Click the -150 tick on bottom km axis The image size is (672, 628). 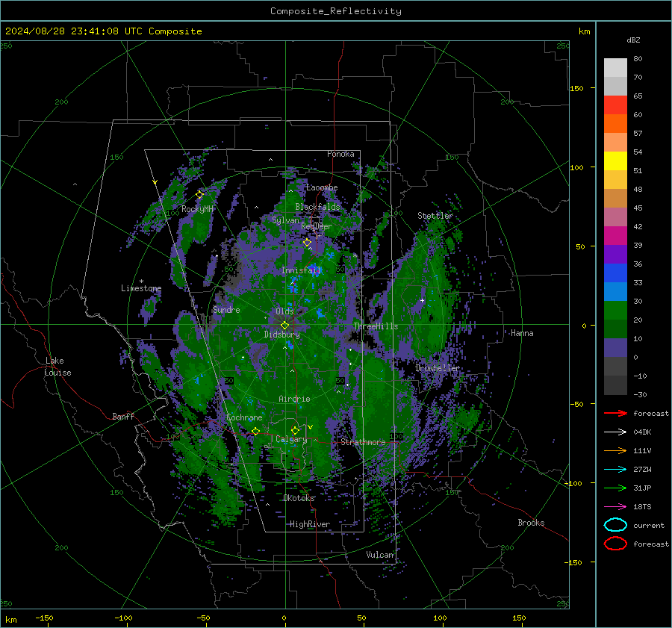pos(44,618)
